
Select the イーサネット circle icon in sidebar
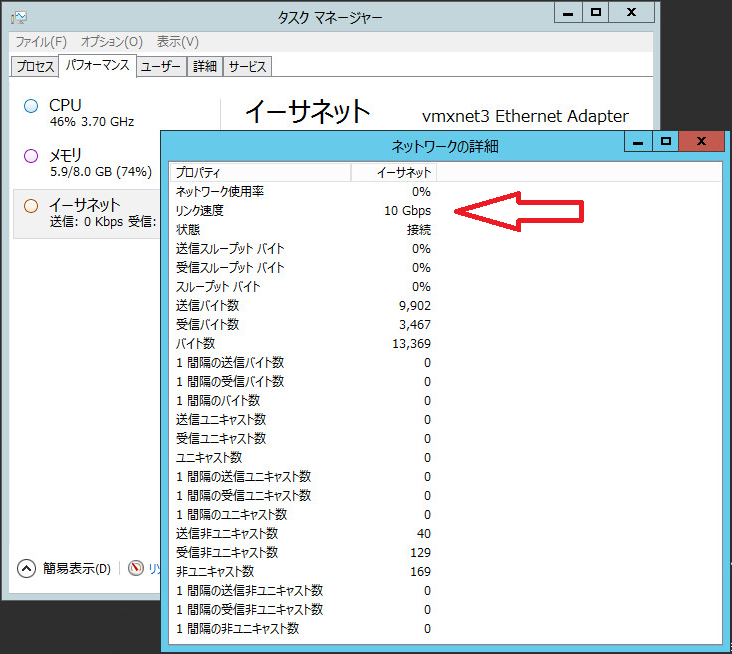point(31,206)
